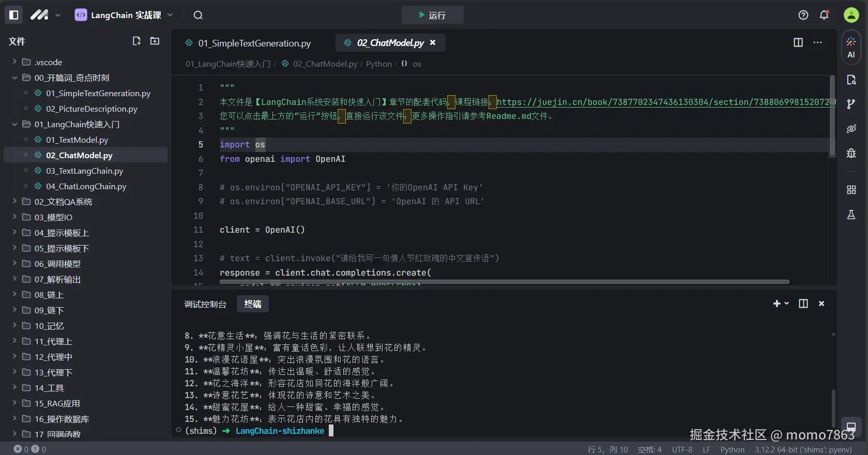Open the flask testing icon in sidebar

(x=851, y=215)
